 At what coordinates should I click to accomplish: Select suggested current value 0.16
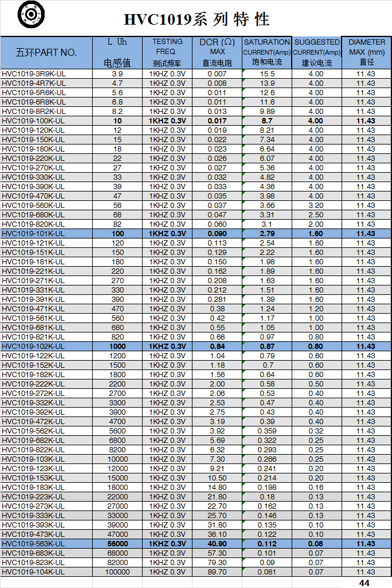point(316,487)
